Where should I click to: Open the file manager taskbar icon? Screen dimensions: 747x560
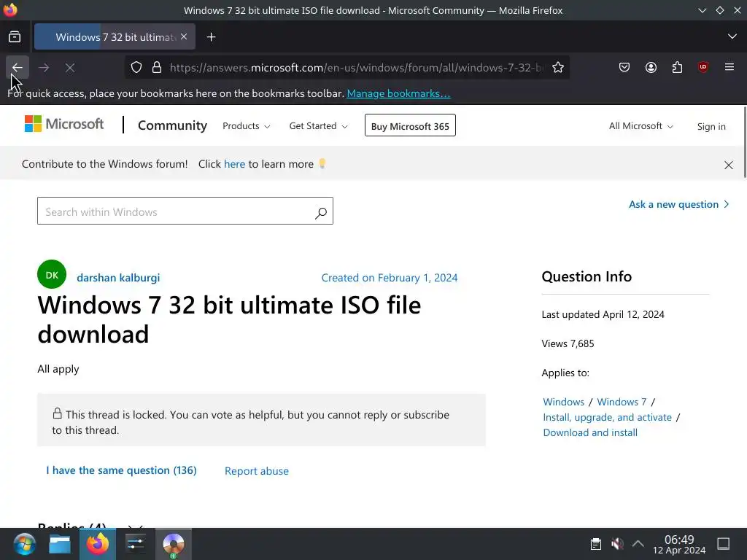60,544
